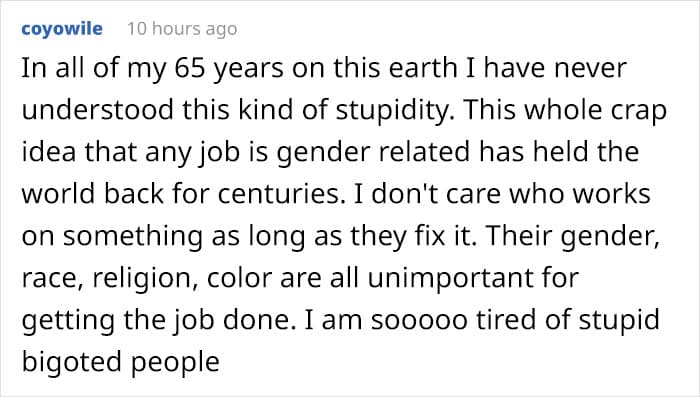
Task: Open the coyowile user profile link
Action: coord(62,29)
